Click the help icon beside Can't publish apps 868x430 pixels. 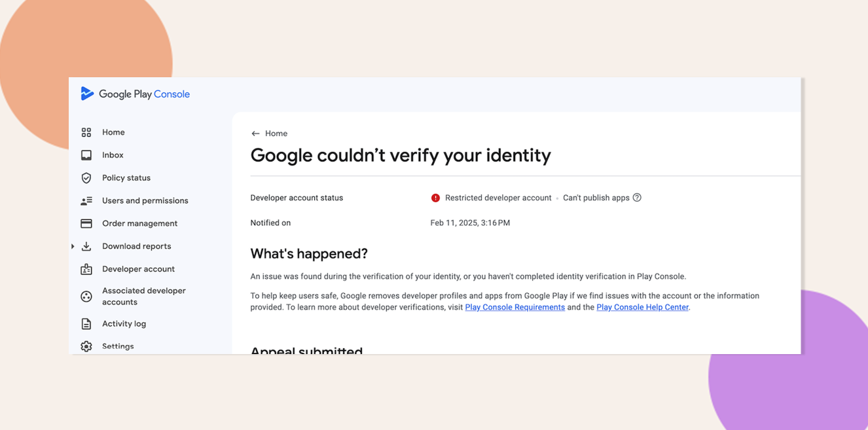point(637,198)
